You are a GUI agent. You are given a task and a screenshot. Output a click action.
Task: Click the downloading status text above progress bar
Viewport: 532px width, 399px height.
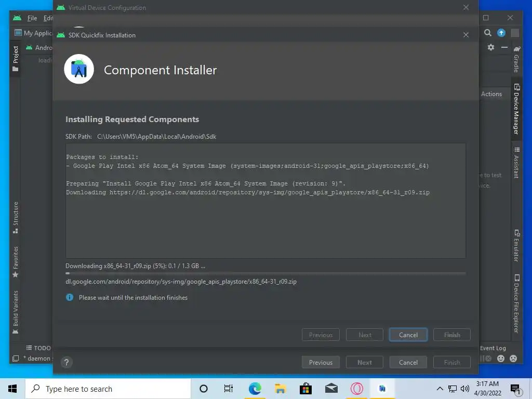click(x=136, y=266)
